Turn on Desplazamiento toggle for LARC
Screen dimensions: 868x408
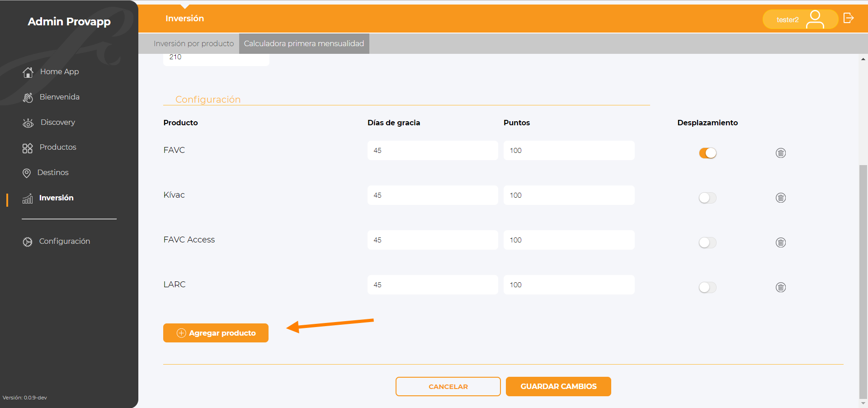708,287
